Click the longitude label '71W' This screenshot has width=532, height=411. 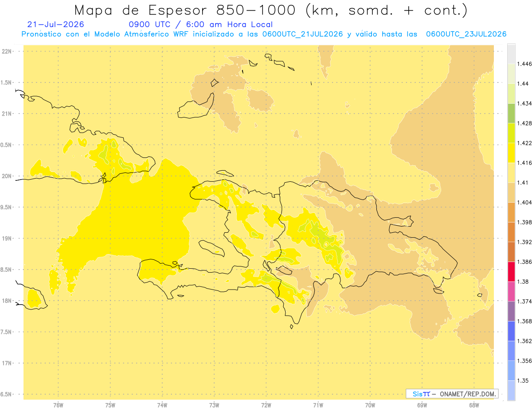point(318,405)
